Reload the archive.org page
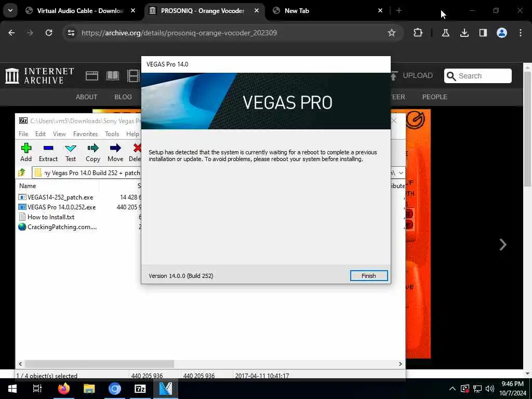The image size is (532, 399). (x=49, y=33)
